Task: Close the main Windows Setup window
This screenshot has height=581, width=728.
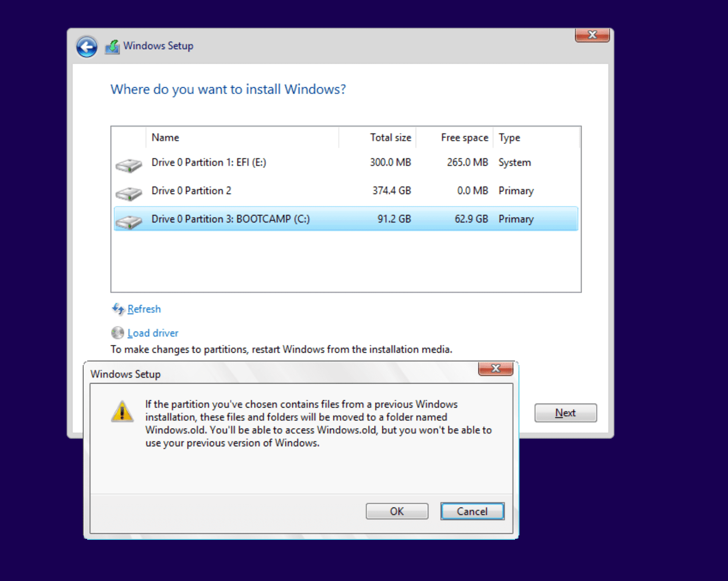Action: coord(592,35)
